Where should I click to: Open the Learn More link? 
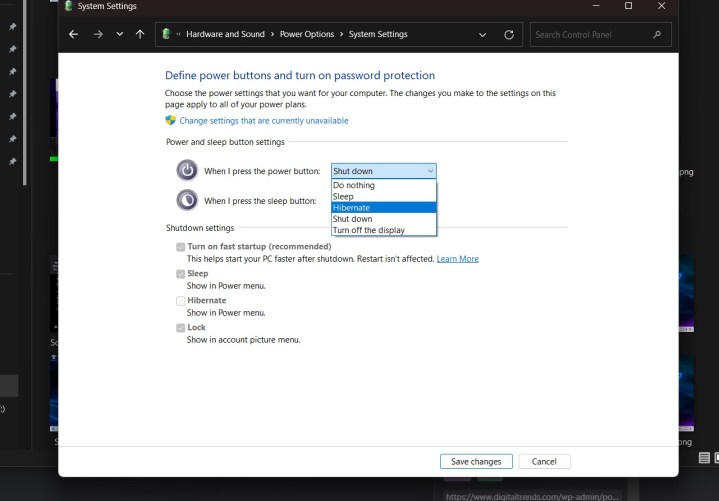tap(457, 259)
